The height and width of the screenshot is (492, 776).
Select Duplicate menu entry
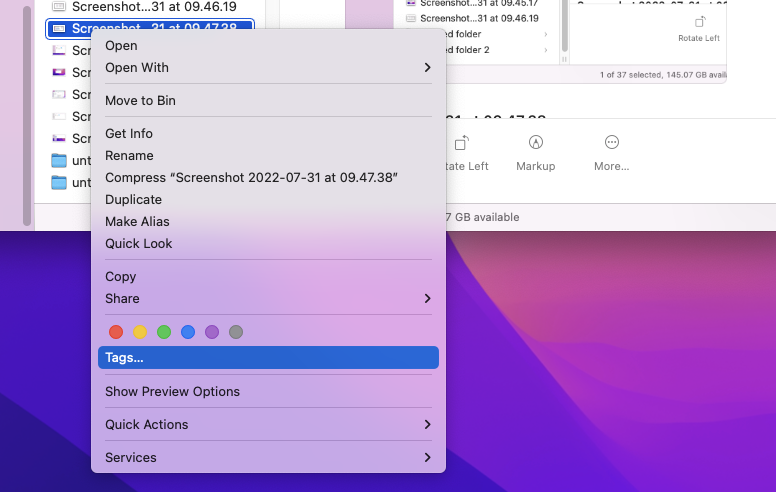pos(268,199)
